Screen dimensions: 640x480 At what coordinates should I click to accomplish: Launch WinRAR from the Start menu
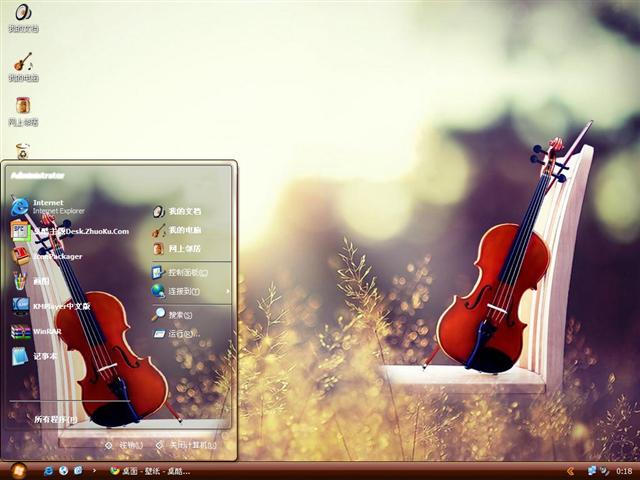pos(37,331)
